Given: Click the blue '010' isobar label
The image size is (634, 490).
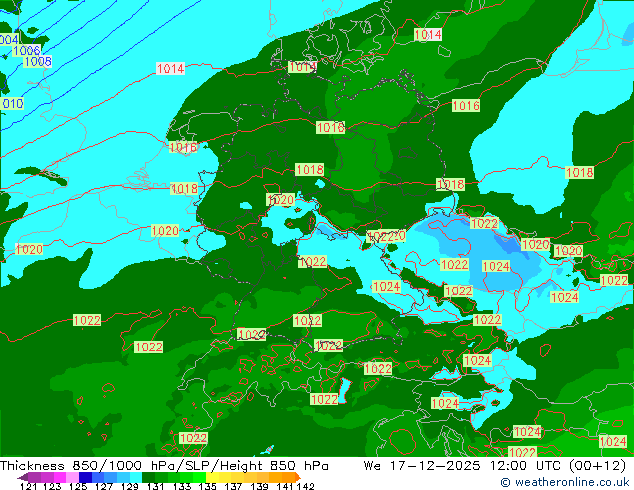Looking at the screenshot, I should pos(13,103).
